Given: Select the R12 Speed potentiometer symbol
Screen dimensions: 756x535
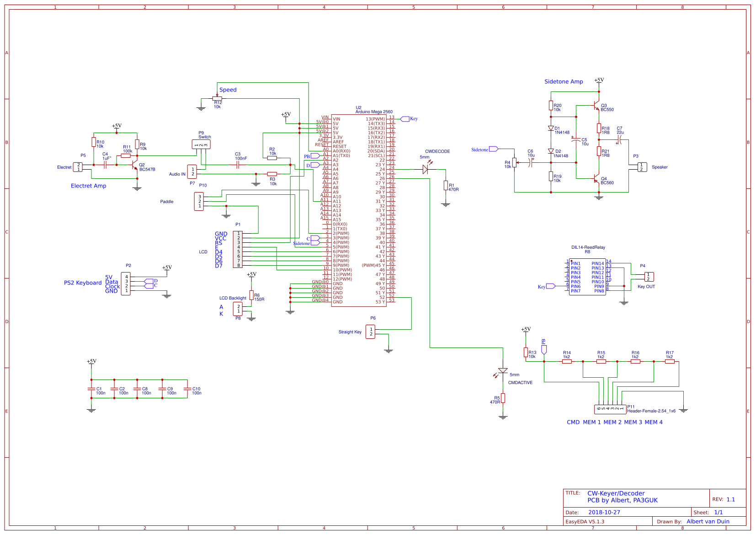Looking at the screenshot, I should tap(217, 97).
